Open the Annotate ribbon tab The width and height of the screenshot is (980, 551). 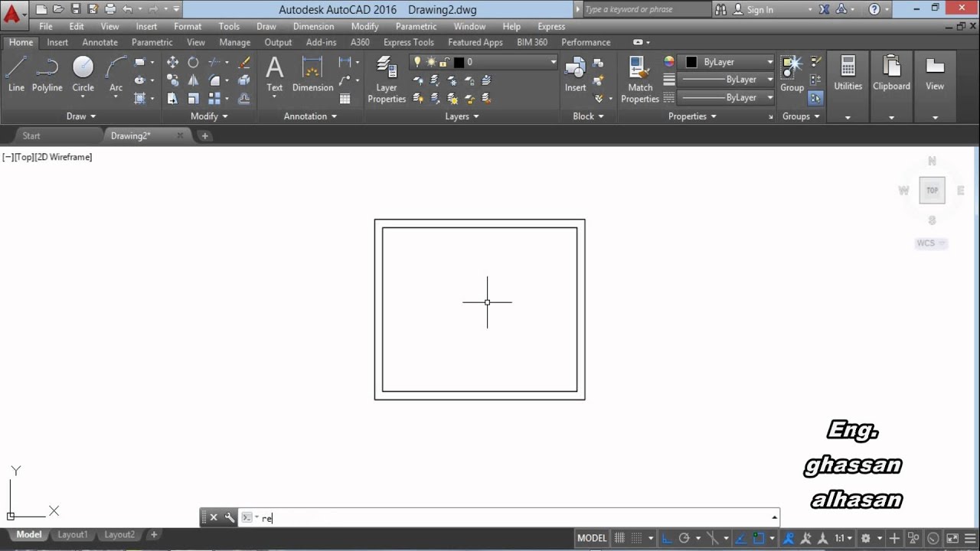[x=100, y=42]
